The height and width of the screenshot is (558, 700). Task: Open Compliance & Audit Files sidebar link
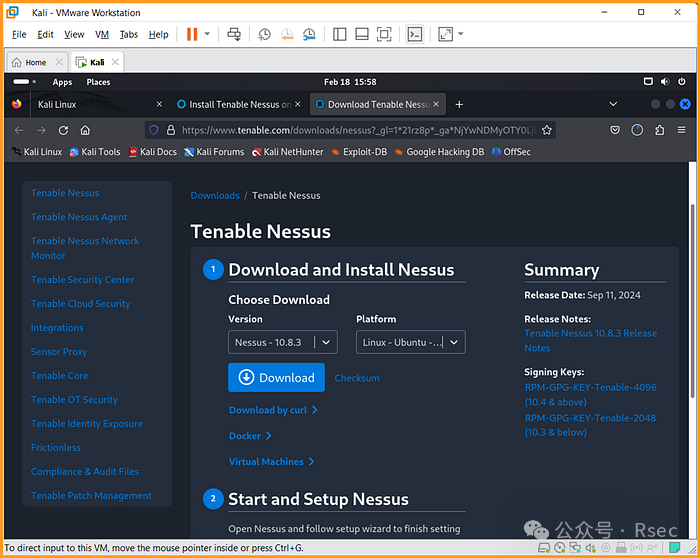[x=85, y=472]
